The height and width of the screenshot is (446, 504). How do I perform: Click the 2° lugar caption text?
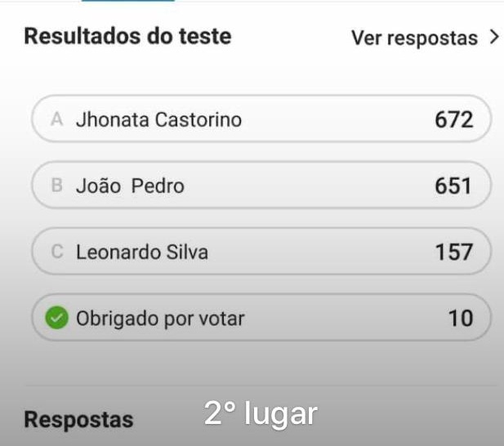(x=261, y=413)
